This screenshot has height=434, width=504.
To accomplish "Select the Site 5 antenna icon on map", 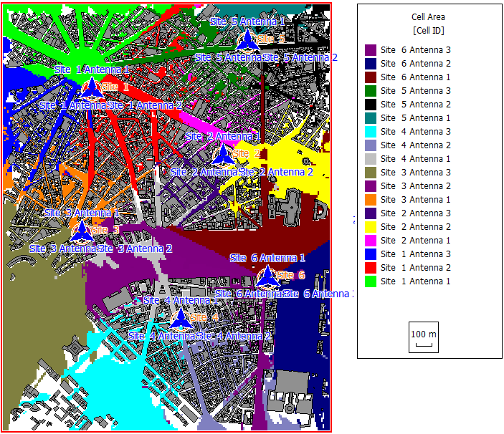I will [247, 39].
